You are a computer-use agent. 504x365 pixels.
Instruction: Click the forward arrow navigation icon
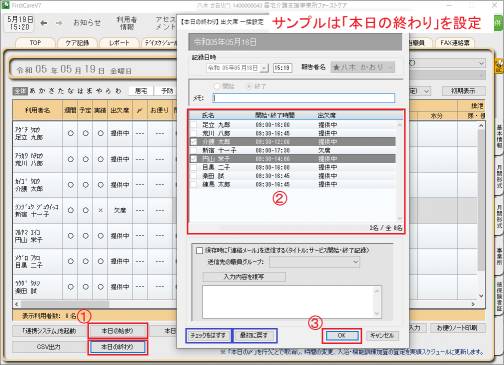(59, 23)
